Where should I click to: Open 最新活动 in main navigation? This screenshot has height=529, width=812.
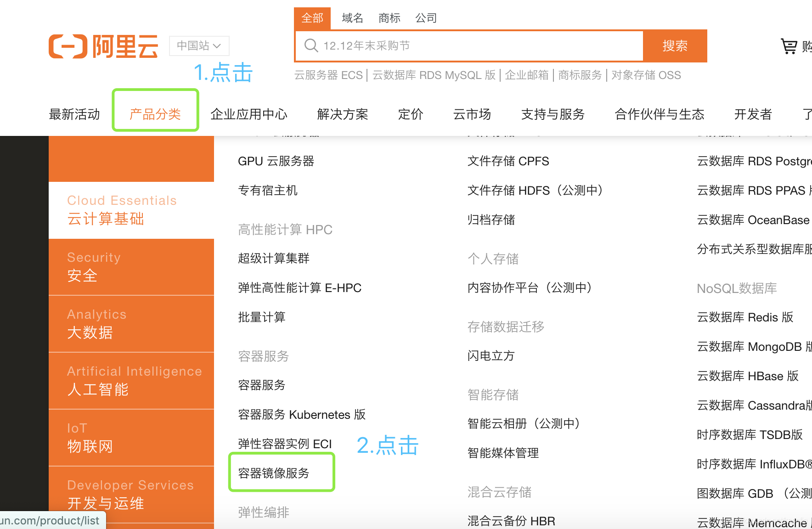click(x=74, y=114)
